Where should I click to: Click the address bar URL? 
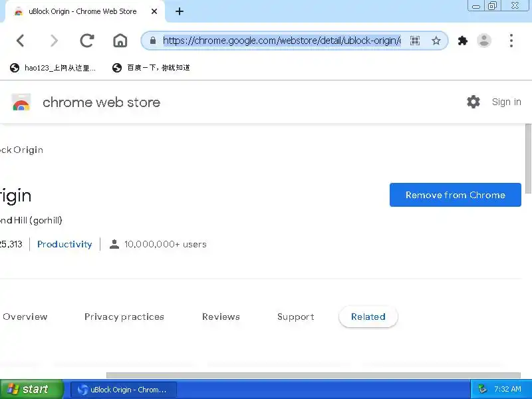281,41
